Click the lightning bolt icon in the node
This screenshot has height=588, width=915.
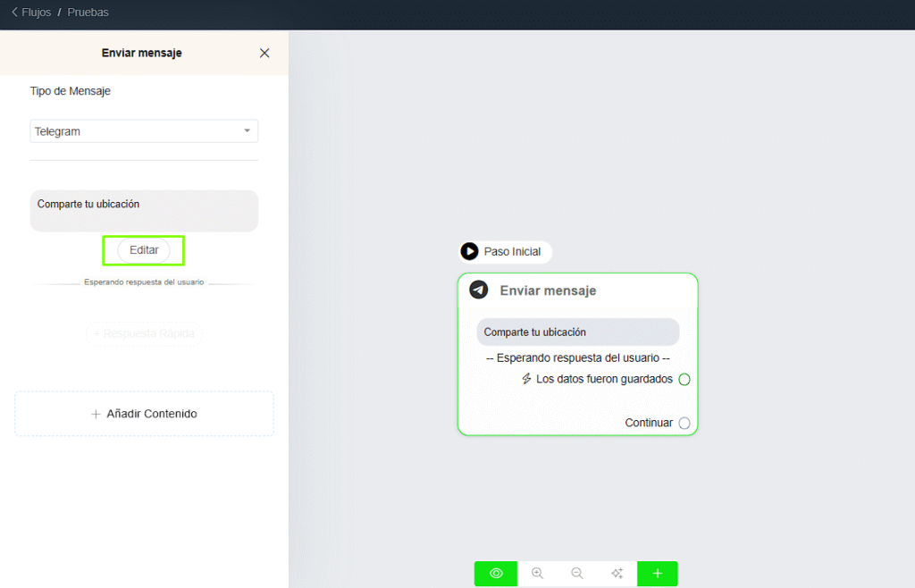526,379
